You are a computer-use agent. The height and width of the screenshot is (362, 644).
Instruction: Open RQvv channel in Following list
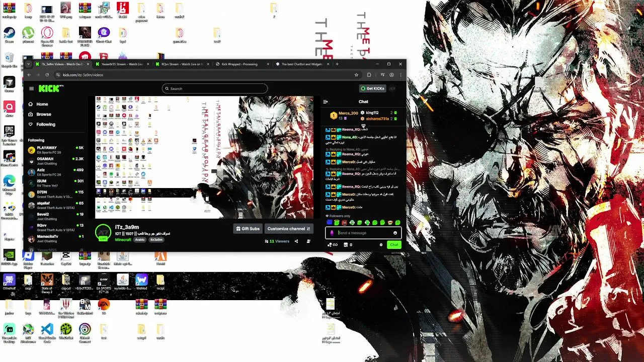[55, 227]
